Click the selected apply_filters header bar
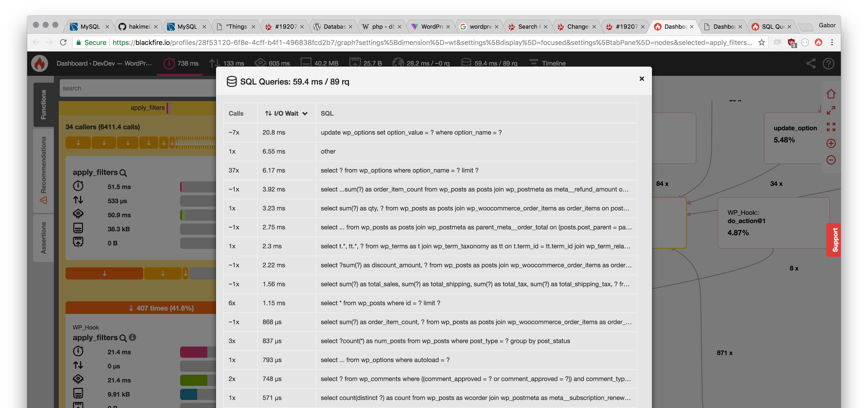 [137, 108]
